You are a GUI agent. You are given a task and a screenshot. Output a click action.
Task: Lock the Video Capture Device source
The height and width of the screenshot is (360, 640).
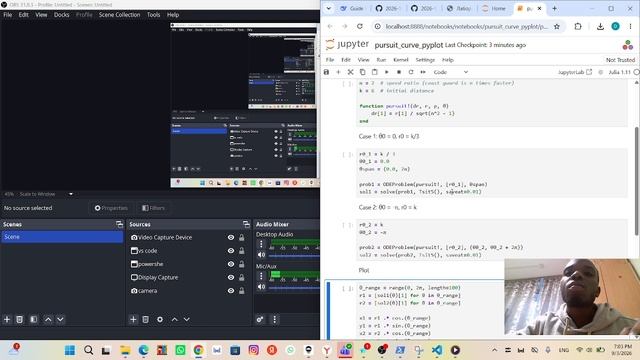coord(242,237)
